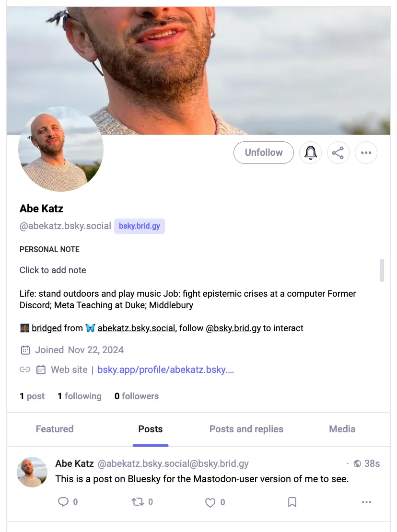The image size is (397, 532).
Task: Click the bsky.brid.gy domain badge
Action: click(140, 226)
